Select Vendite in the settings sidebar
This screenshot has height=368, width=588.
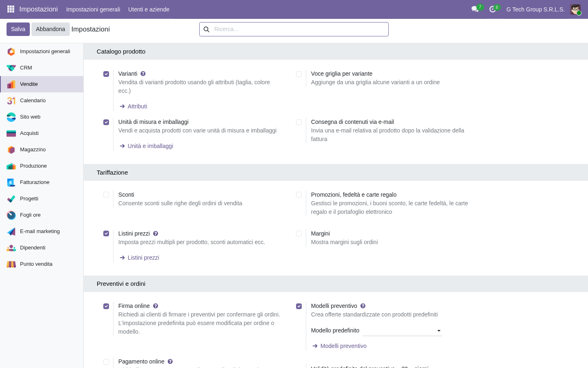pos(42,84)
